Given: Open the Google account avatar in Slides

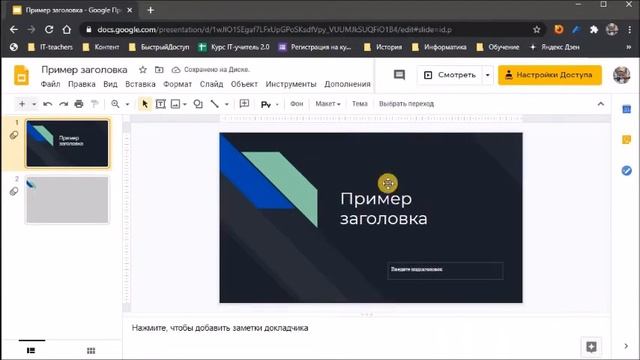Looking at the screenshot, I should [621, 75].
